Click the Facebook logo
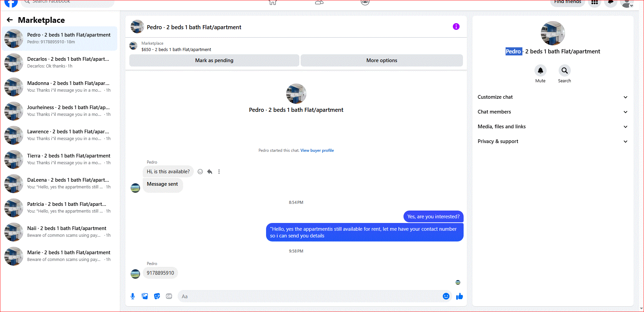This screenshot has height=312, width=644. tap(11, 3)
